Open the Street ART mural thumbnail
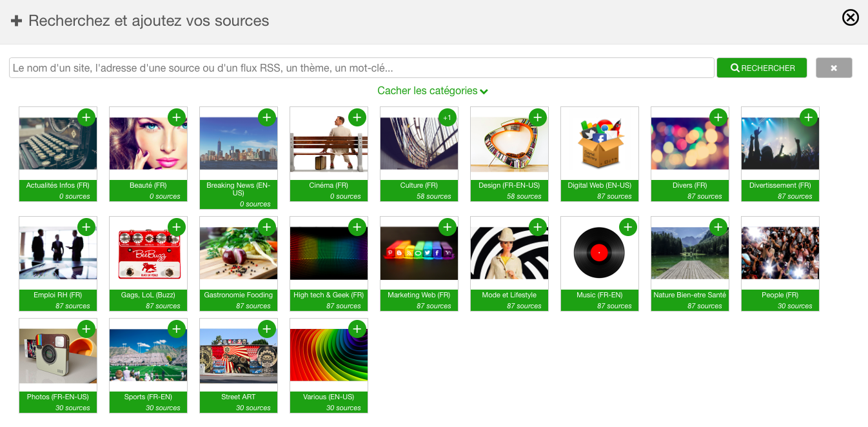The image size is (868, 427). click(x=239, y=355)
